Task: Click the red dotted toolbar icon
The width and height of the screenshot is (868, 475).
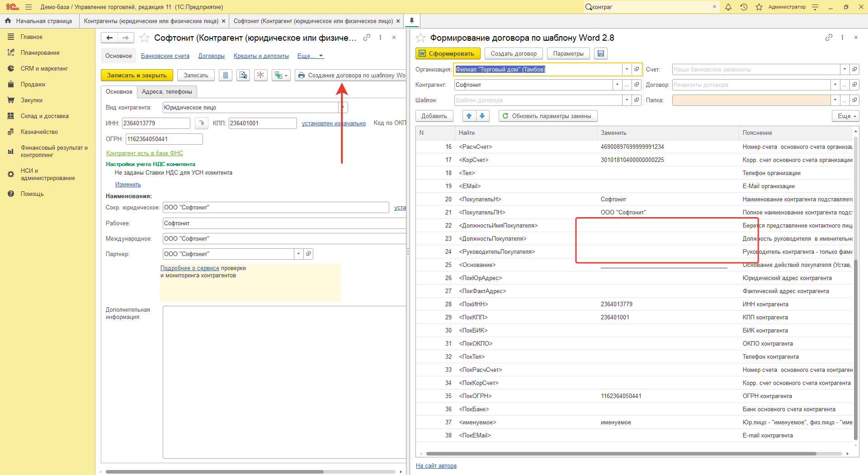Action: tap(260, 75)
